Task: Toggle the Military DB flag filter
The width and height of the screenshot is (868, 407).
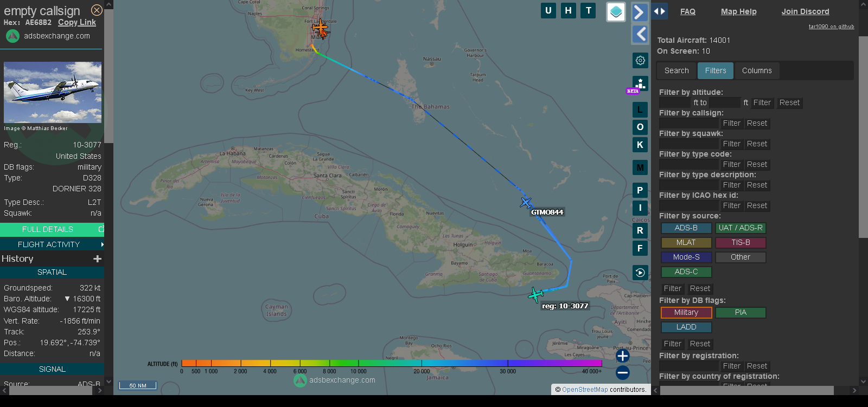Action: (x=686, y=313)
